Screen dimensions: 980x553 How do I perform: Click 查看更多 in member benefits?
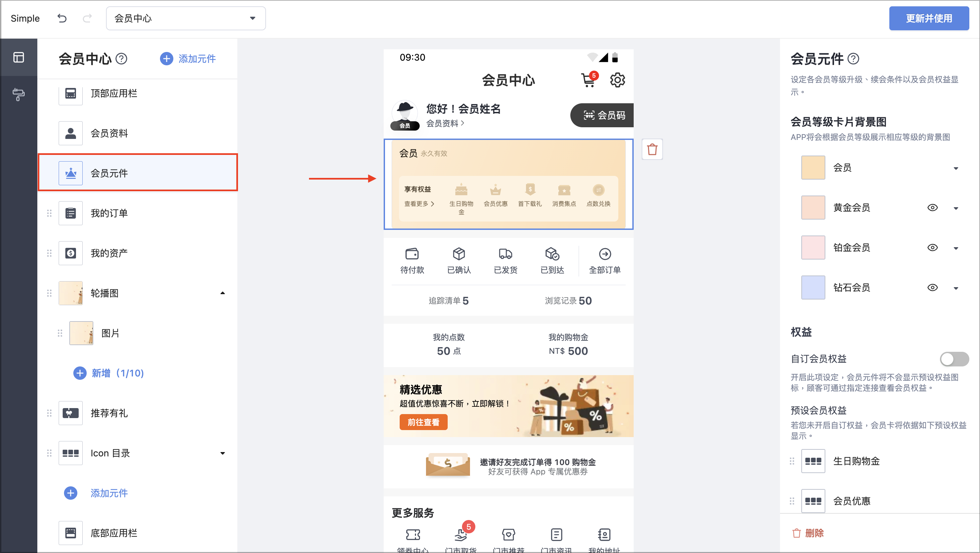(419, 204)
